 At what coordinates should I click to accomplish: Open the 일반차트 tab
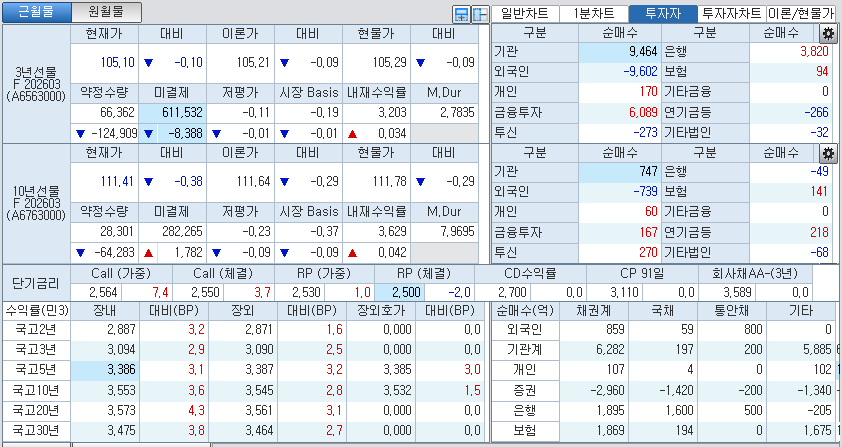click(525, 13)
